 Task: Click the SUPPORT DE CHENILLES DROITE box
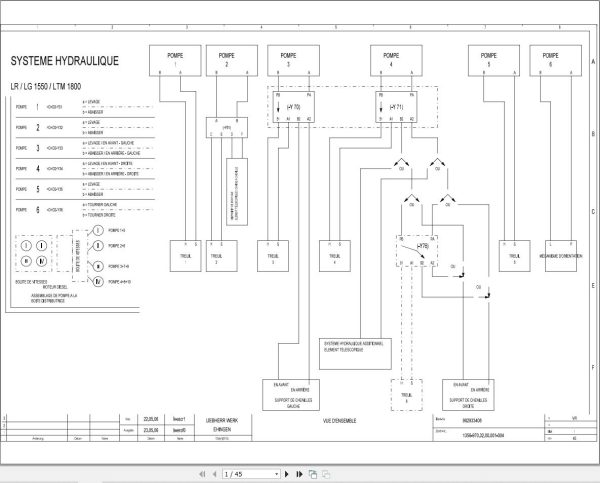click(468, 395)
